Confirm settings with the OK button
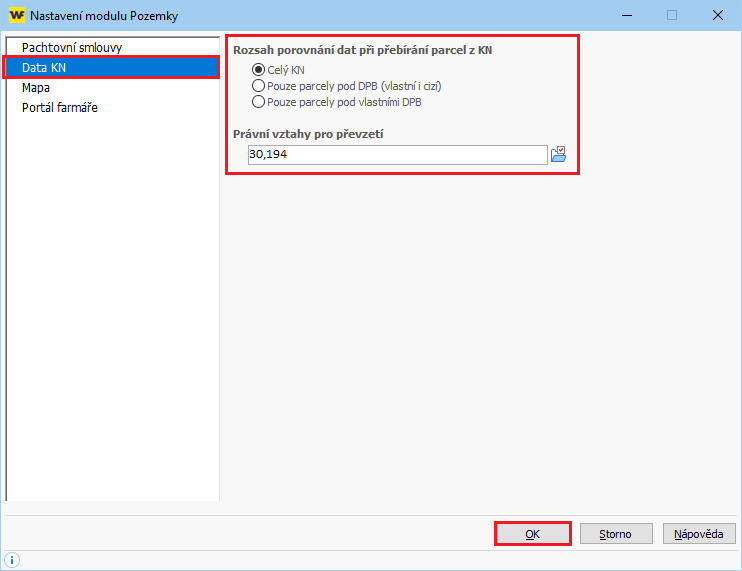Screen dimensions: 742x571 [x=532, y=534]
